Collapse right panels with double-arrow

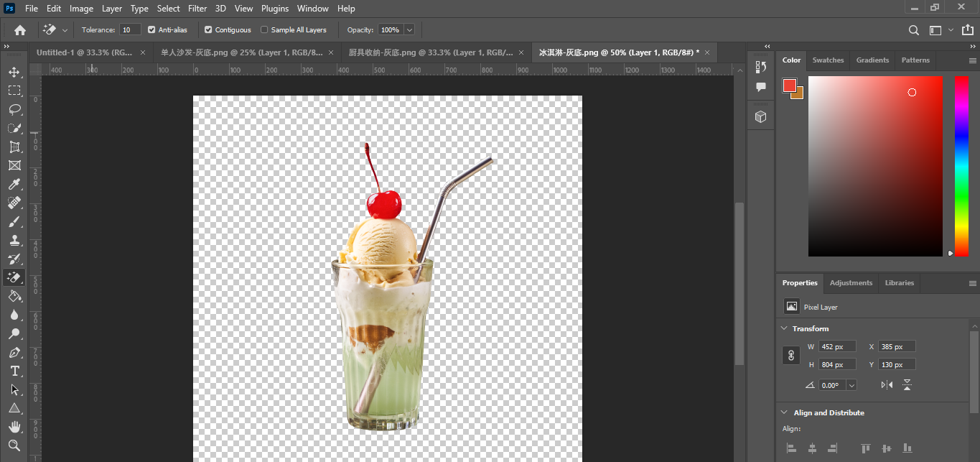974,45
